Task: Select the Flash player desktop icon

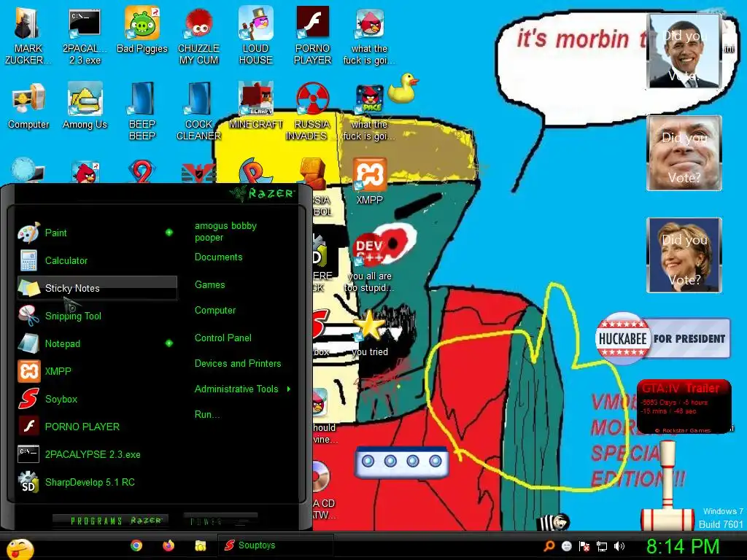Action: pyautogui.click(x=312, y=35)
